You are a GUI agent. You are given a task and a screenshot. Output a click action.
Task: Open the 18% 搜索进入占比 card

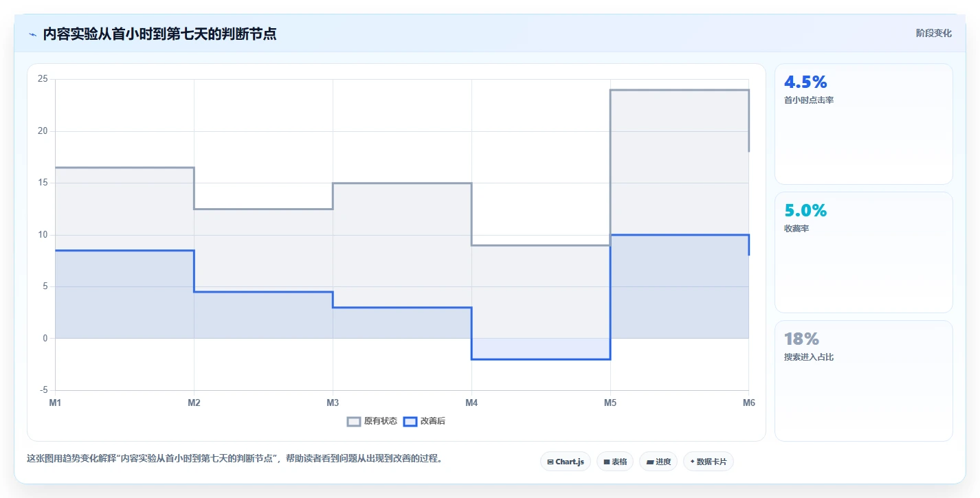point(864,381)
